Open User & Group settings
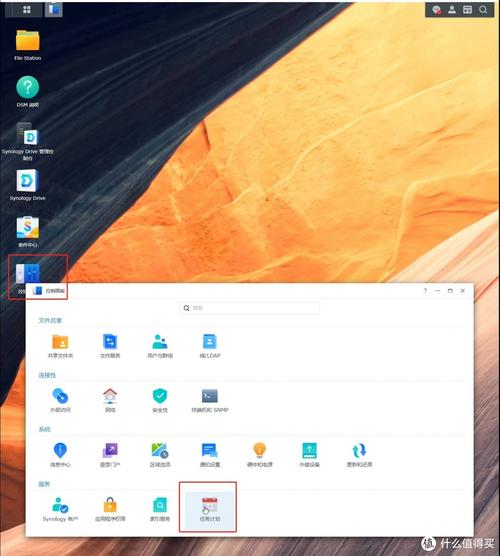Viewport: 500px width, 556px height. [x=160, y=346]
